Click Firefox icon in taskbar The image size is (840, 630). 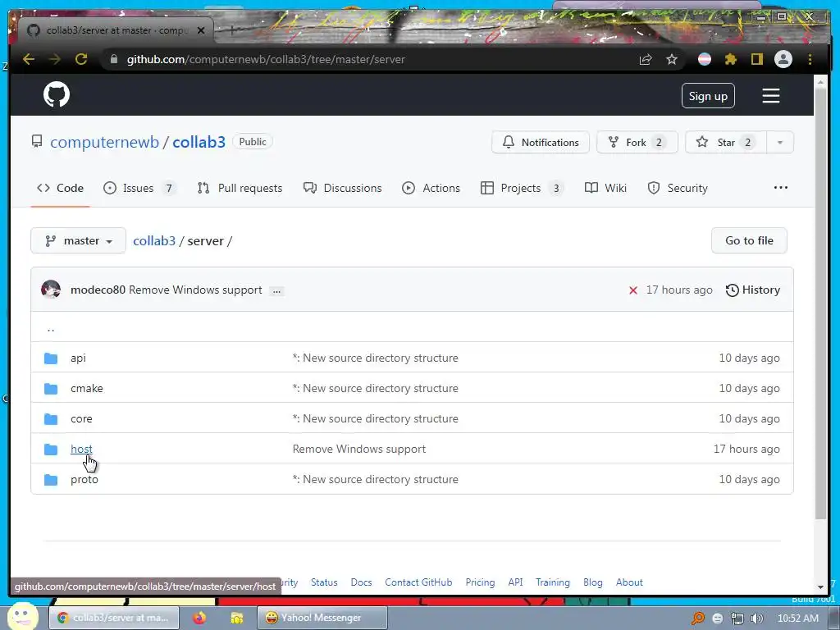pyautogui.click(x=199, y=618)
